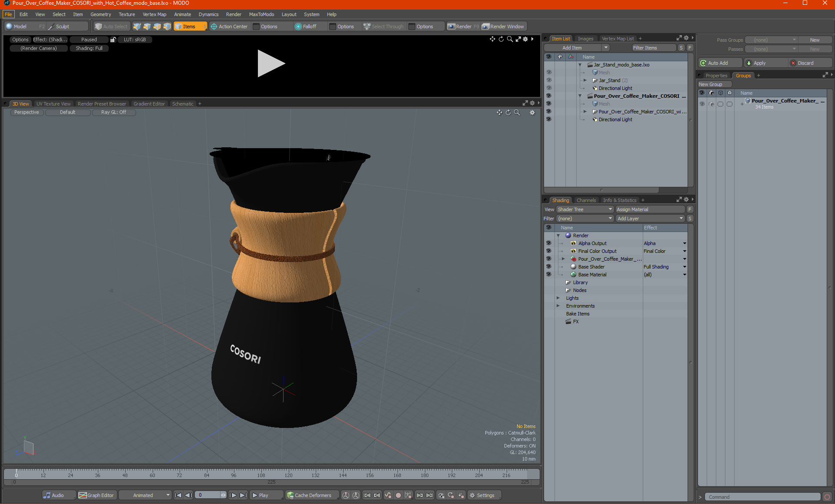Open the Geometry menu

pos(100,14)
